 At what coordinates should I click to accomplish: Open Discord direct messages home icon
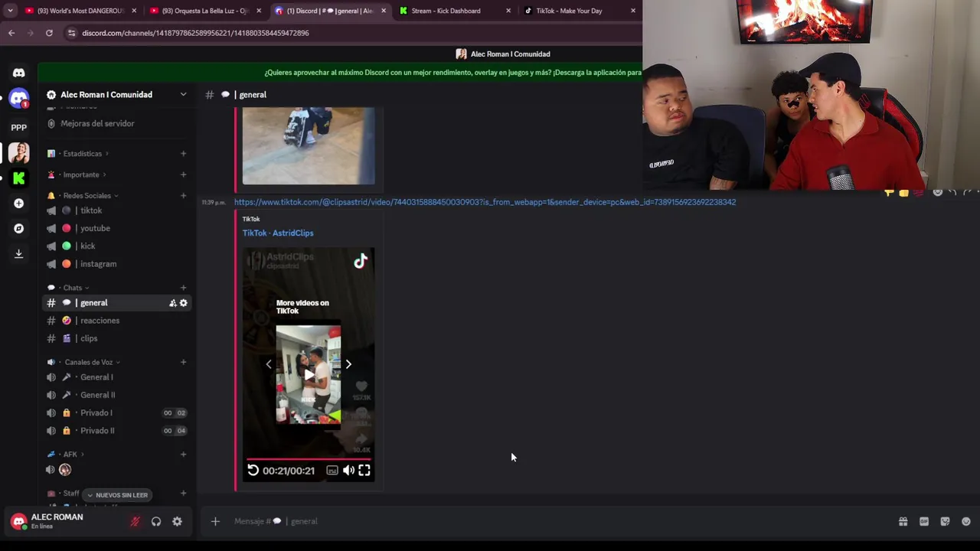coord(19,73)
